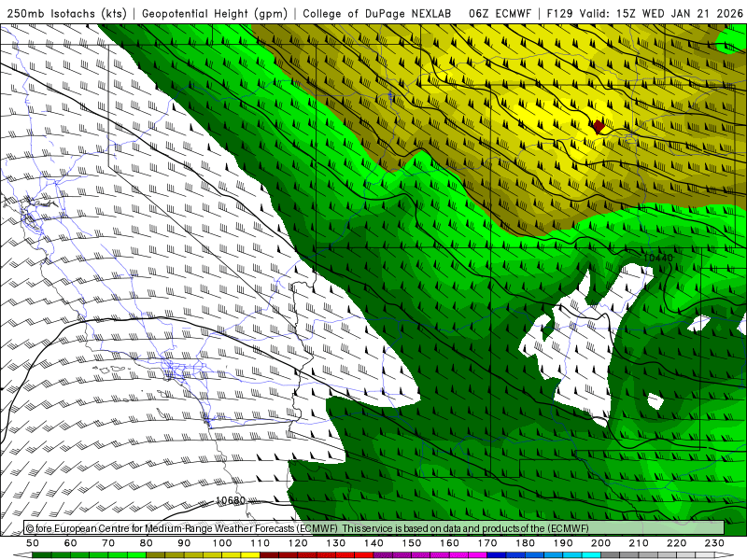Pick the dark red swatch starting at 110

[269, 555]
